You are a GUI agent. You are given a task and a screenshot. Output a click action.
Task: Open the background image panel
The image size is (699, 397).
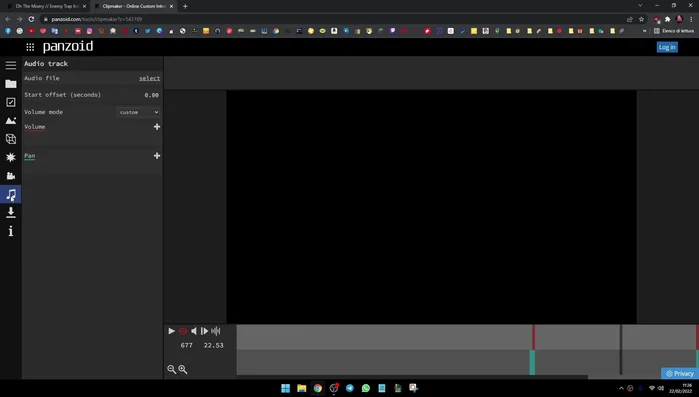(11, 121)
